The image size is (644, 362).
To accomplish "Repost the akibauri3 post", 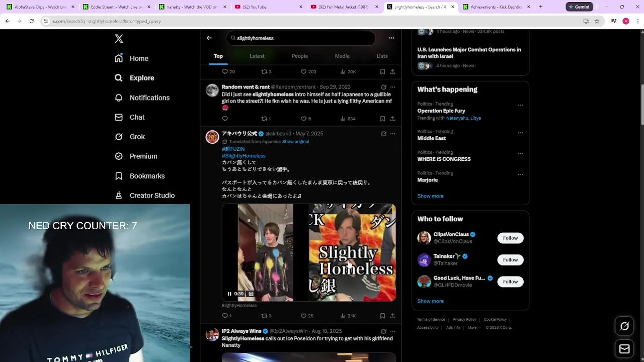I will (266, 316).
